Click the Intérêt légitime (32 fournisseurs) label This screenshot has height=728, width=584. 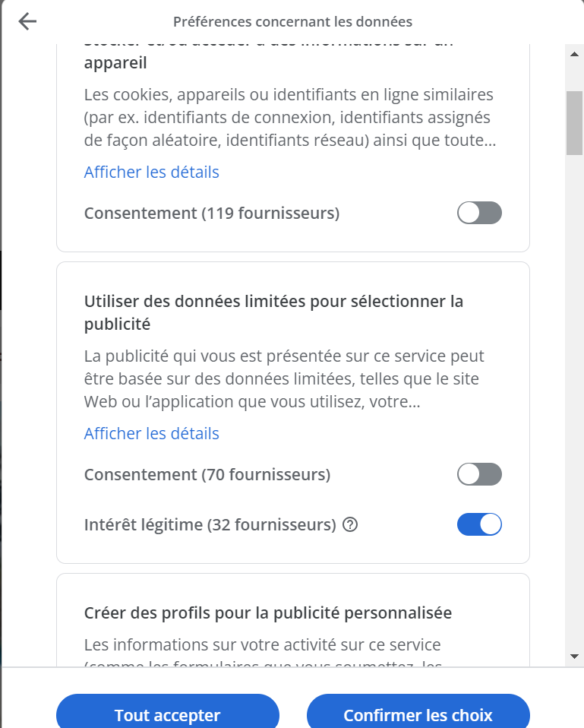click(210, 524)
